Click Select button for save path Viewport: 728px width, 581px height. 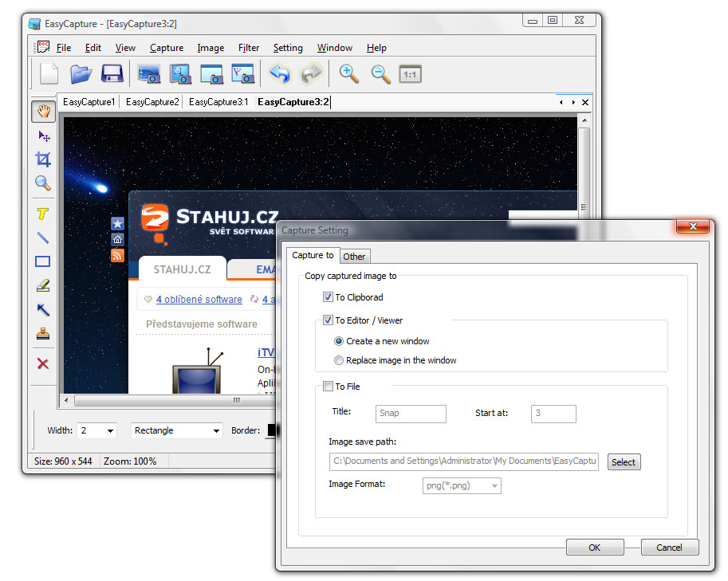tap(624, 462)
